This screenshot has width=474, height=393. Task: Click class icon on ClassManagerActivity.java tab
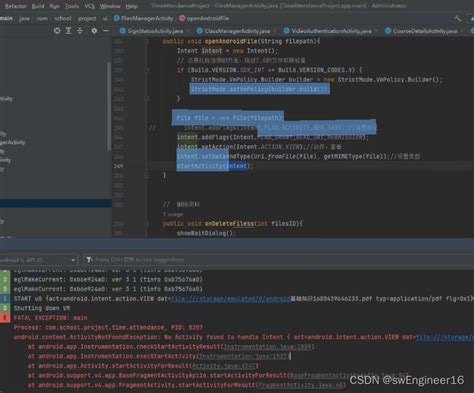tap(199, 31)
